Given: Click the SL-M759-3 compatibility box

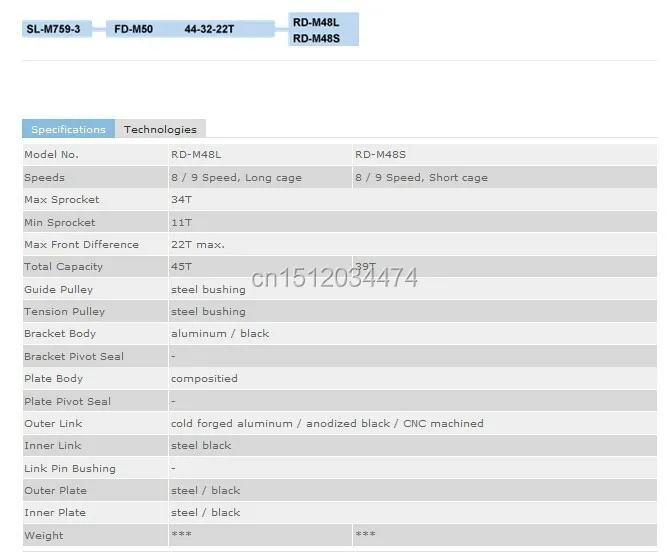Looking at the screenshot, I should point(57,29).
